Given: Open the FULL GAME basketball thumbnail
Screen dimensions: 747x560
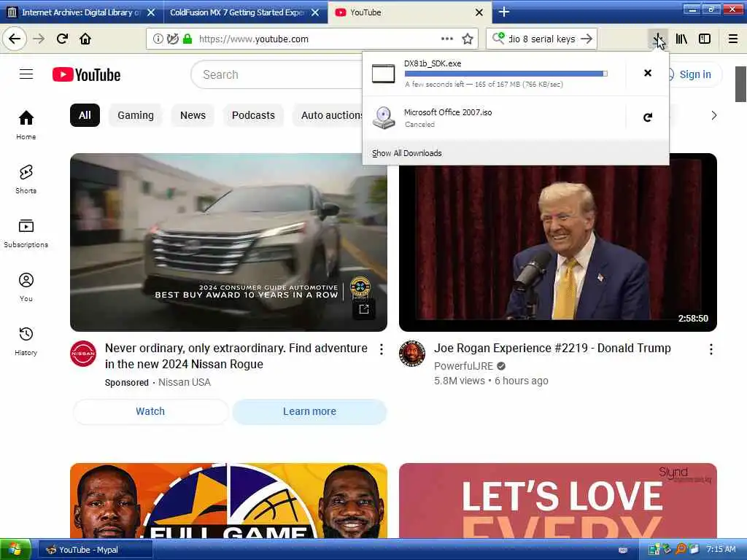Looking at the screenshot, I should coord(228,500).
